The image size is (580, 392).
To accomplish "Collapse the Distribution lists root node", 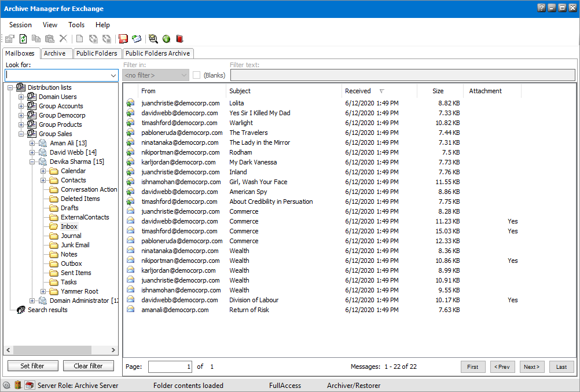I will pyautogui.click(x=10, y=88).
